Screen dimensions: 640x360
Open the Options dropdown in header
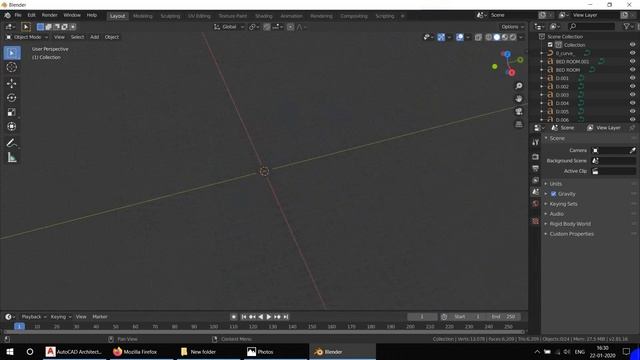[x=512, y=27]
